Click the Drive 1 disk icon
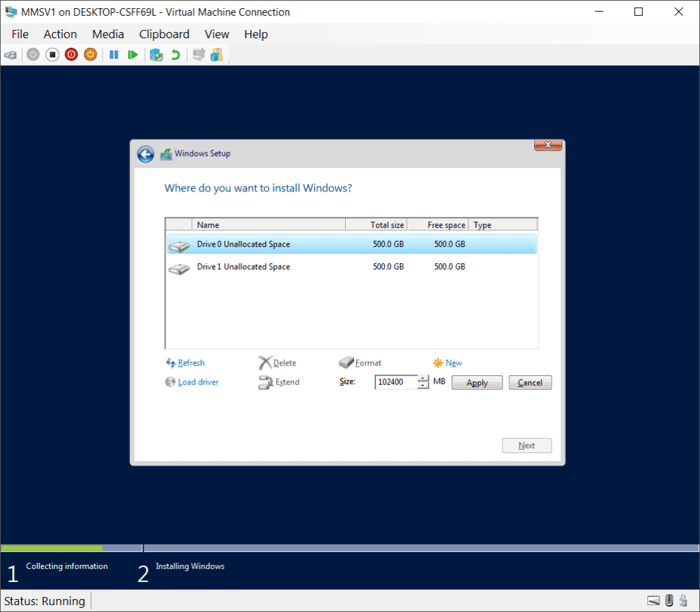700x612 pixels. pos(179,268)
